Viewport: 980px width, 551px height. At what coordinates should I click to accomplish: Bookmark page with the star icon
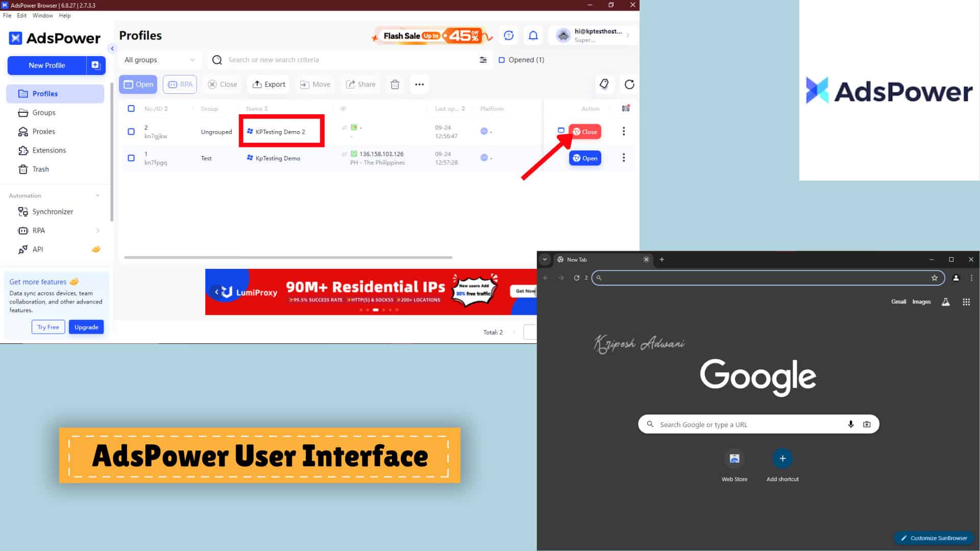(934, 278)
